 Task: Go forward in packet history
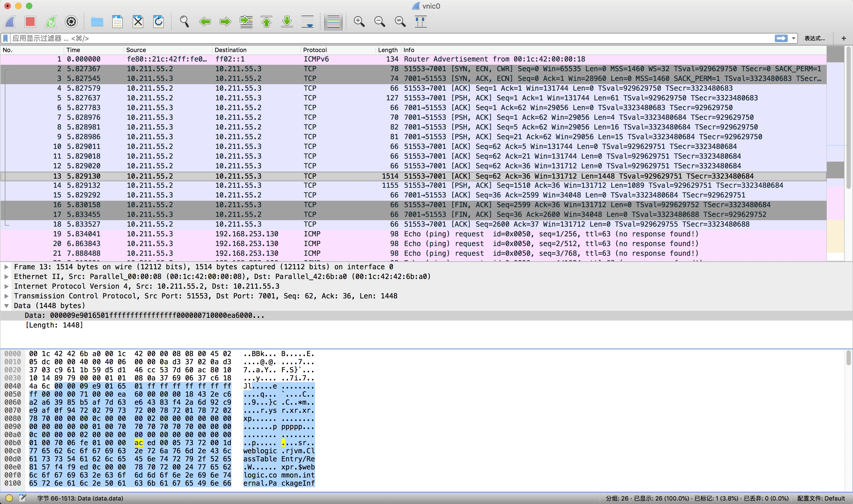(x=225, y=22)
